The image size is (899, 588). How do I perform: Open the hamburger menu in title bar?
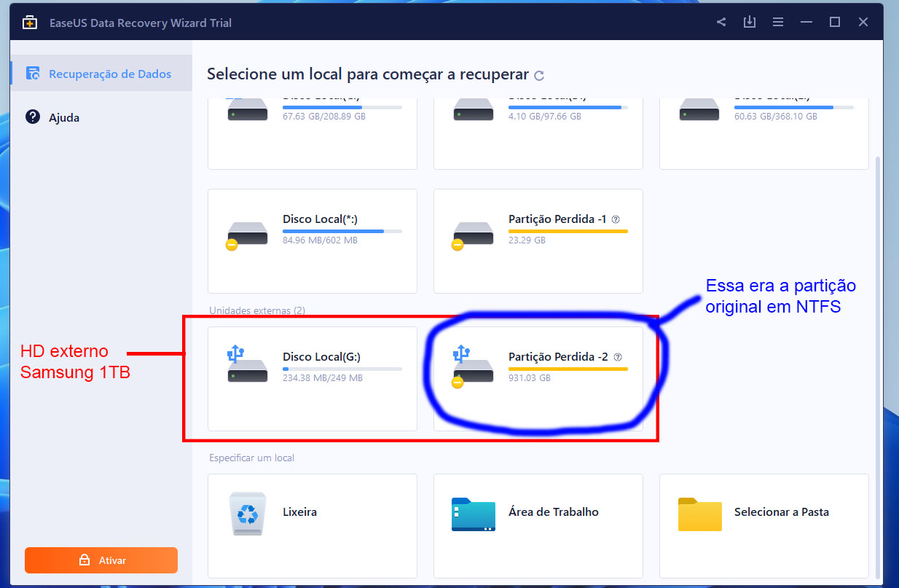pos(778,22)
